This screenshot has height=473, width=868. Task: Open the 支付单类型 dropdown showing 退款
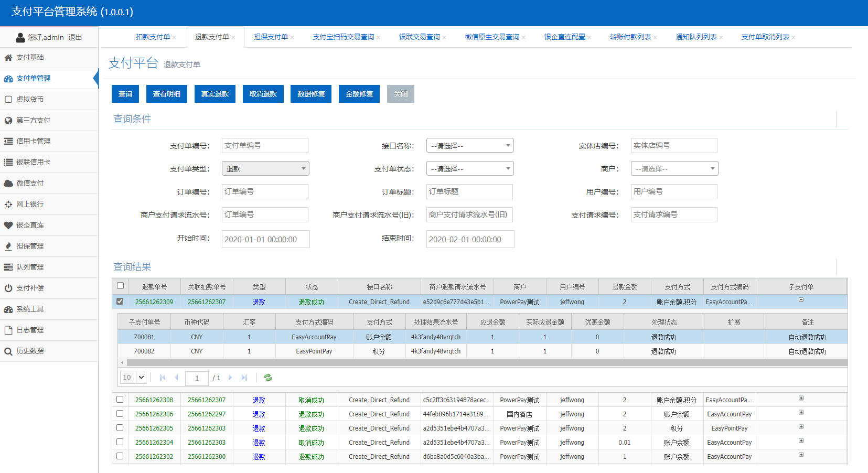(265, 168)
